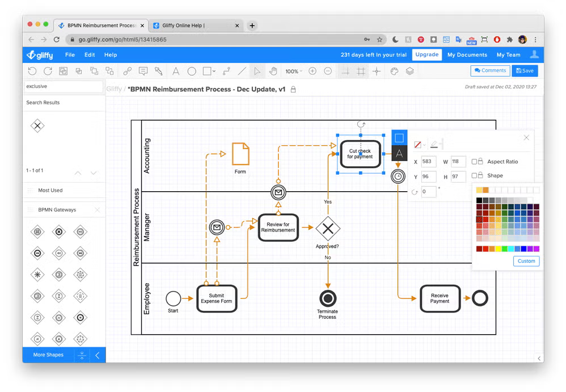Screen dimensions: 566x392
Task: Click the Upgrade button
Action: pos(426,54)
